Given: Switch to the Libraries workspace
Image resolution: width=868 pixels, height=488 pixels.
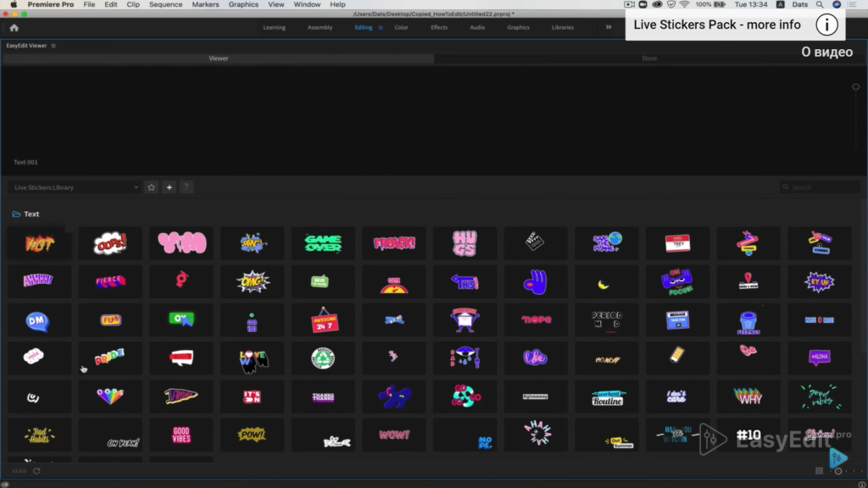Looking at the screenshot, I should pos(563,28).
